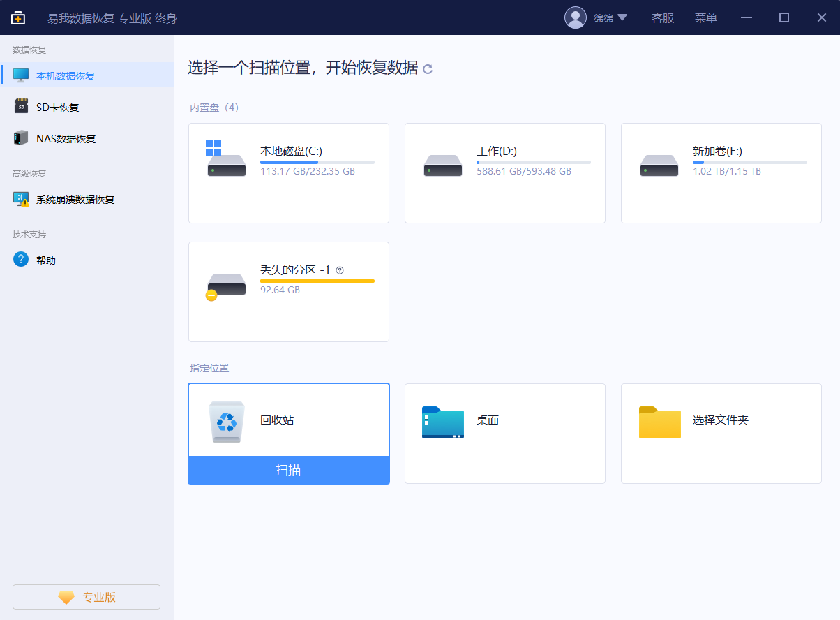Image resolution: width=840 pixels, height=620 pixels.
Task: Open the 桌面 desktop scan location
Action: click(504, 434)
